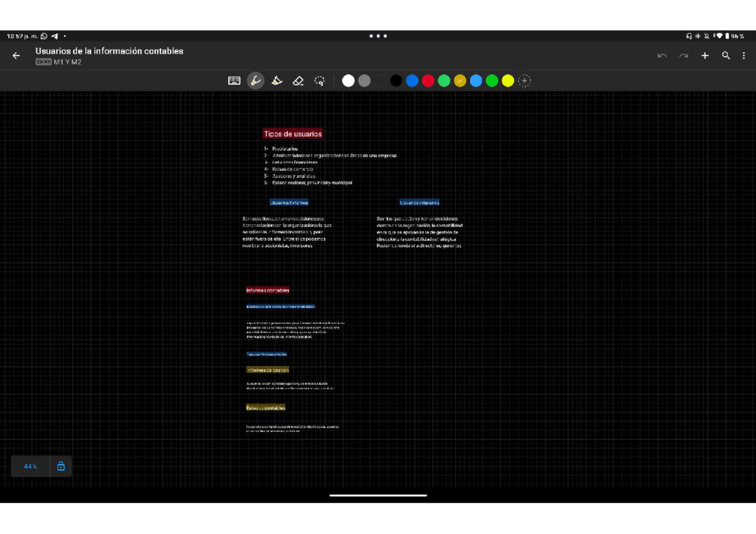Image resolution: width=756 pixels, height=534 pixels.
Task: Choose the white color swatch
Action: (x=348, y=81)
